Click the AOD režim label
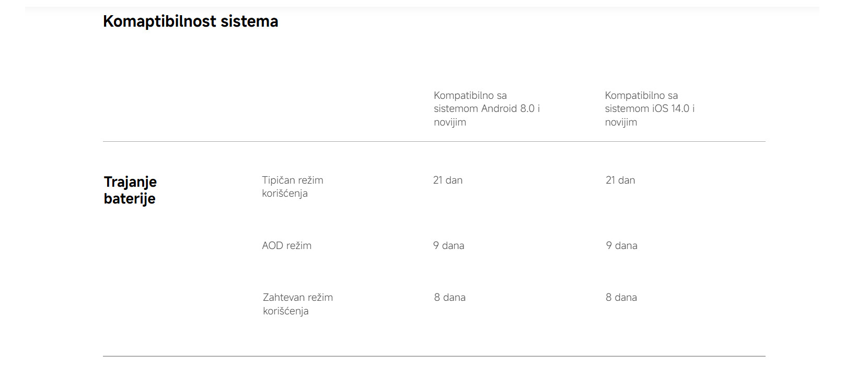868x373 pixels. (x=286, y=245)
